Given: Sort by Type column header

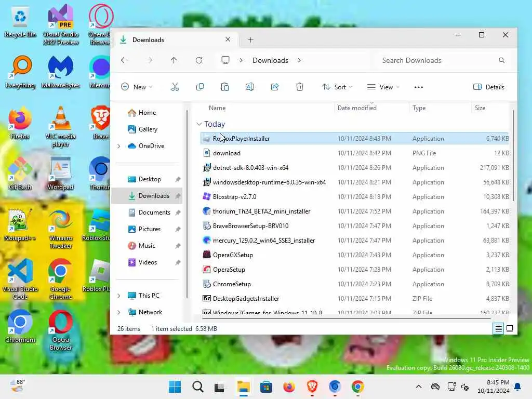Looking at the screenshot, I should click(419, 108).
